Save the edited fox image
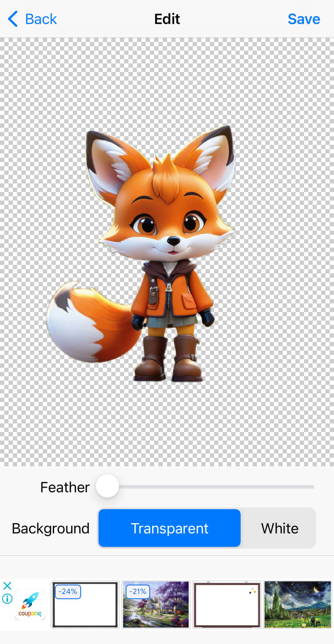The width and height of the screenshot is (334, 644). coord(303,19)
